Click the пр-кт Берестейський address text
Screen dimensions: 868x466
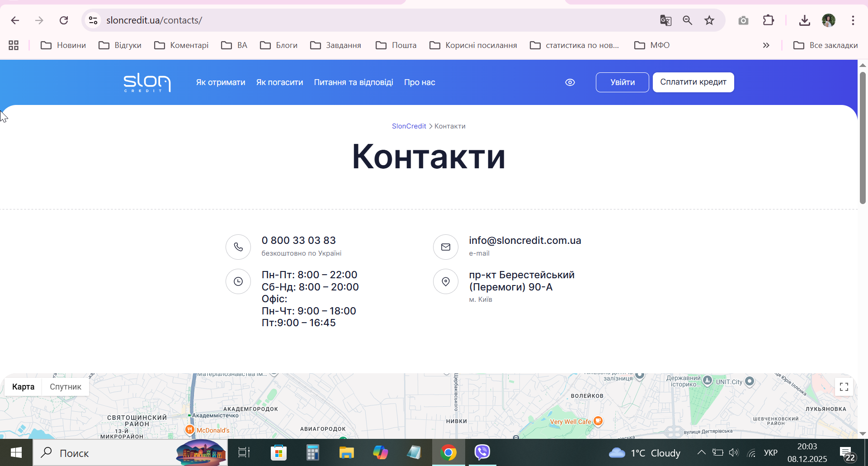tap(522, 281)
